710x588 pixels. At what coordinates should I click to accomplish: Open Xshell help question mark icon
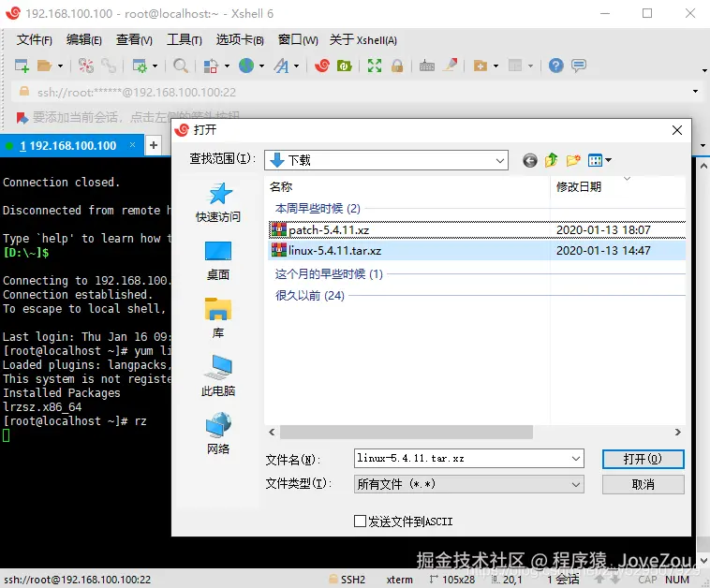[x=556, y=66]
